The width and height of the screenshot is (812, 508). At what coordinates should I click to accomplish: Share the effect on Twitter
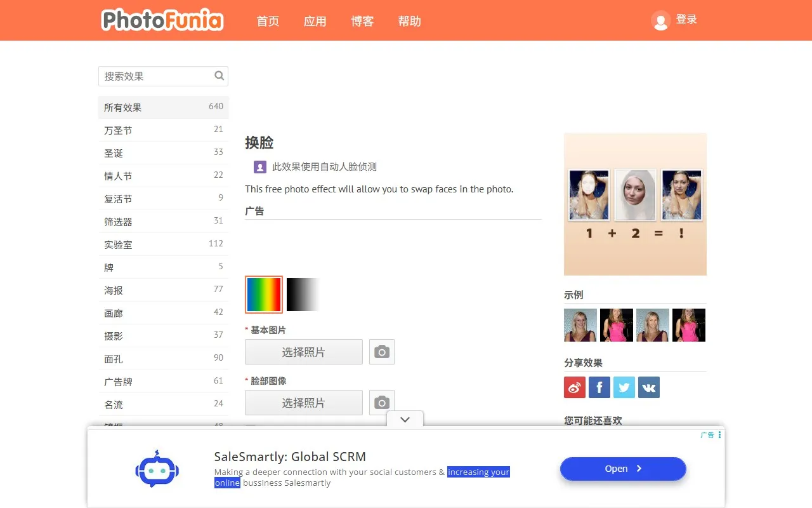[x=624, y=387]
